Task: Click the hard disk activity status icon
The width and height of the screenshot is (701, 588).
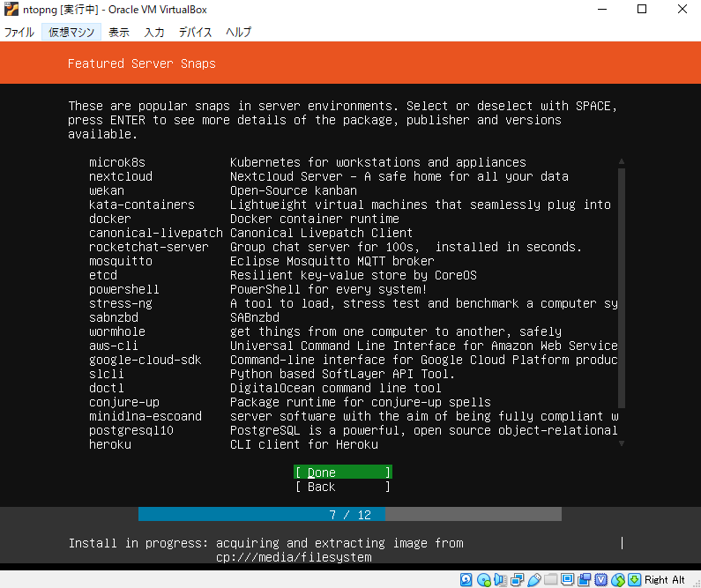Action: pos(466,579)
